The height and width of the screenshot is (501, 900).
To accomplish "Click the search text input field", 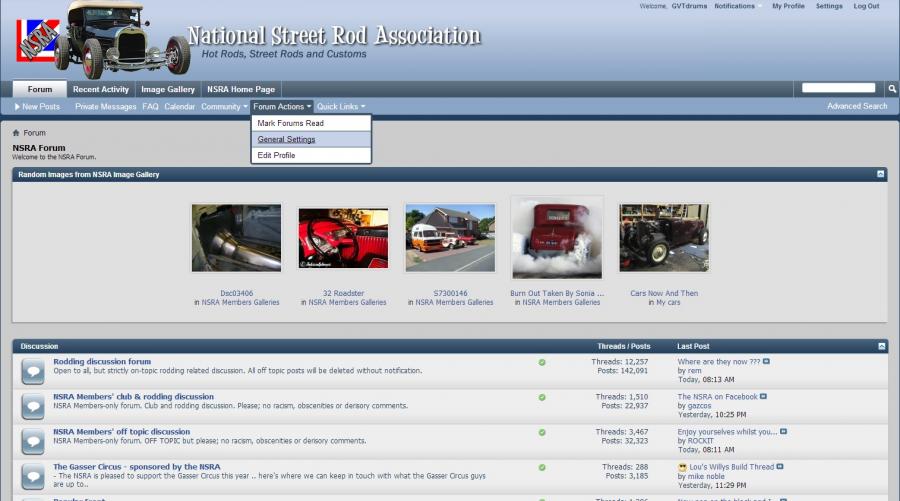I will (x=838, y=89).
